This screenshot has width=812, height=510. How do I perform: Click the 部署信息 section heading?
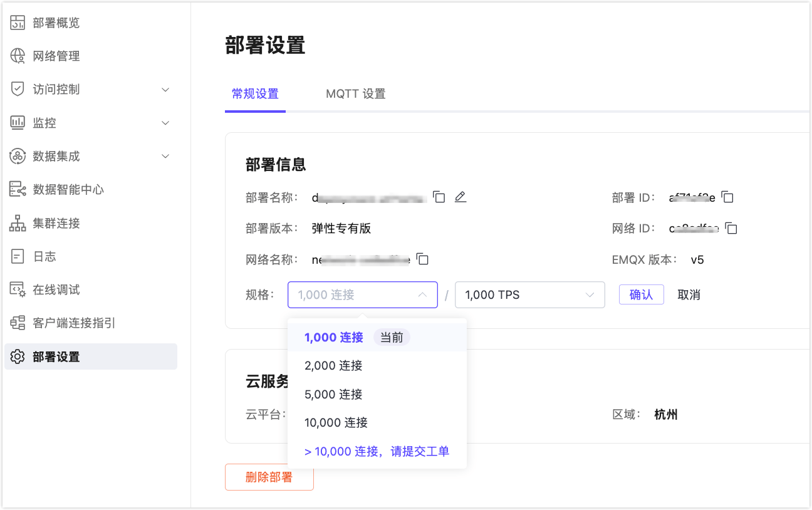[x=276, y=165]
